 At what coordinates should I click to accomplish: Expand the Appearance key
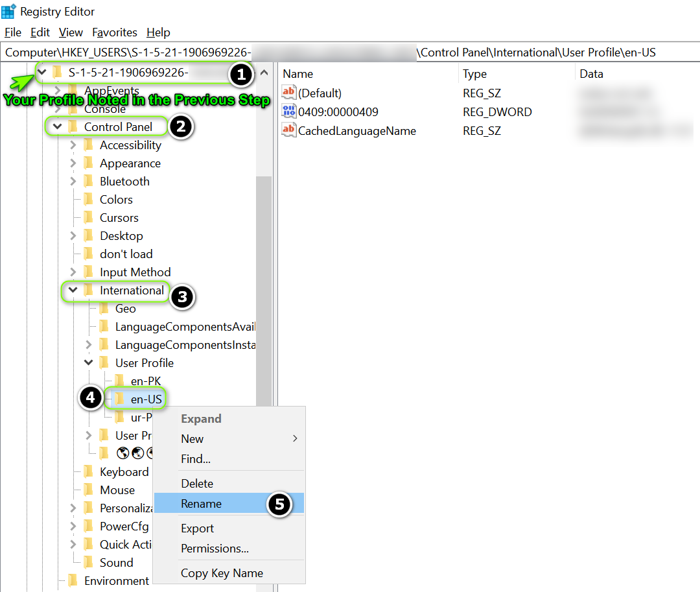tap(73, 163)
